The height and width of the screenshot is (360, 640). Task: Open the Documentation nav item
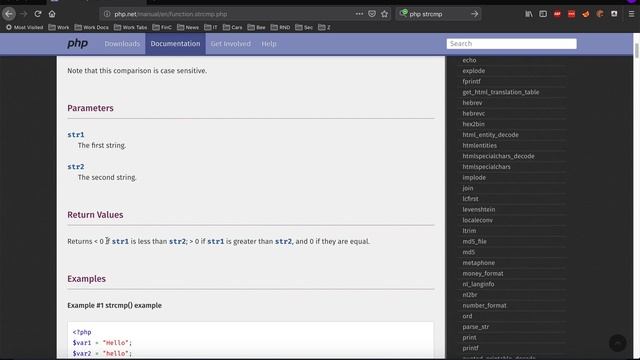(x=176, y=44)
